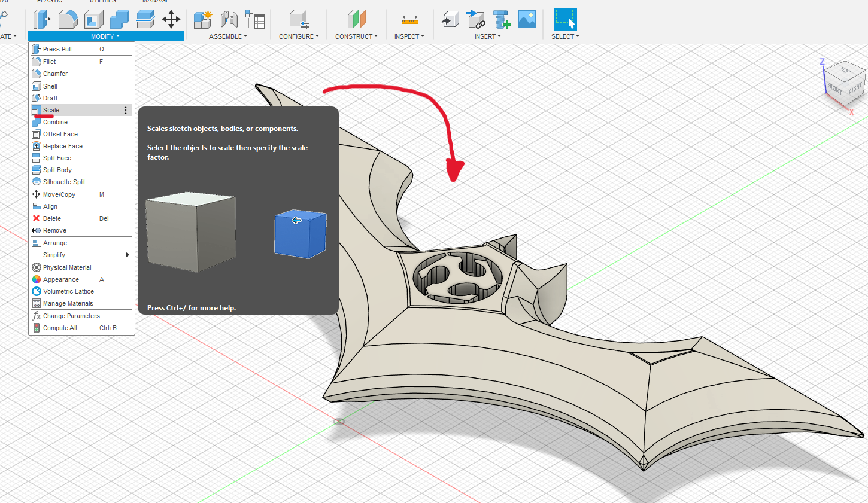Choose Split Face from the menu
Viewport: 868px width, 503px height.
tap(81, 158)
